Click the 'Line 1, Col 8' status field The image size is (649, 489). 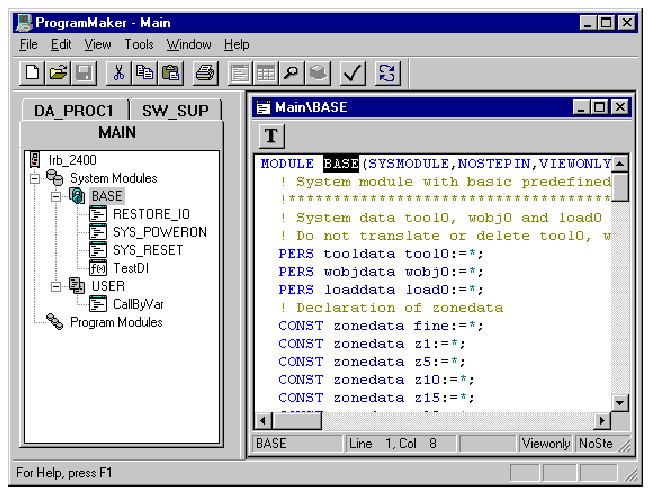point(401,444)
